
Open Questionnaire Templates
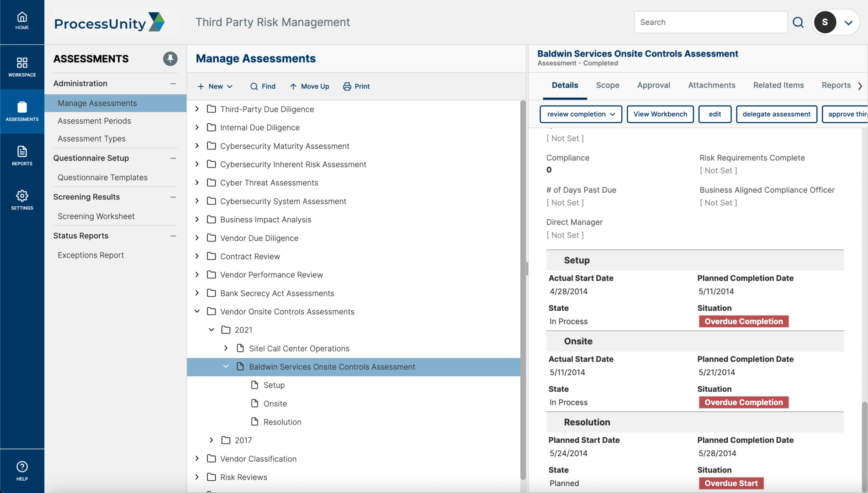102,178
